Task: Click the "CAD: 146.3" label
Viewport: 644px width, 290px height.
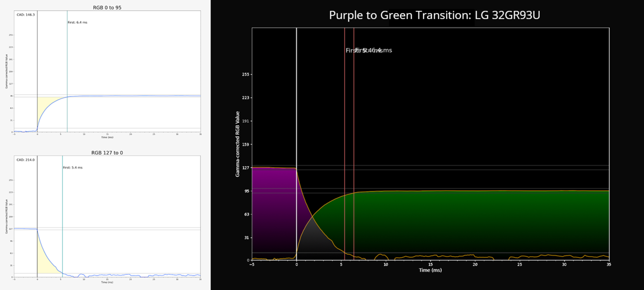Action: point(25,15)
